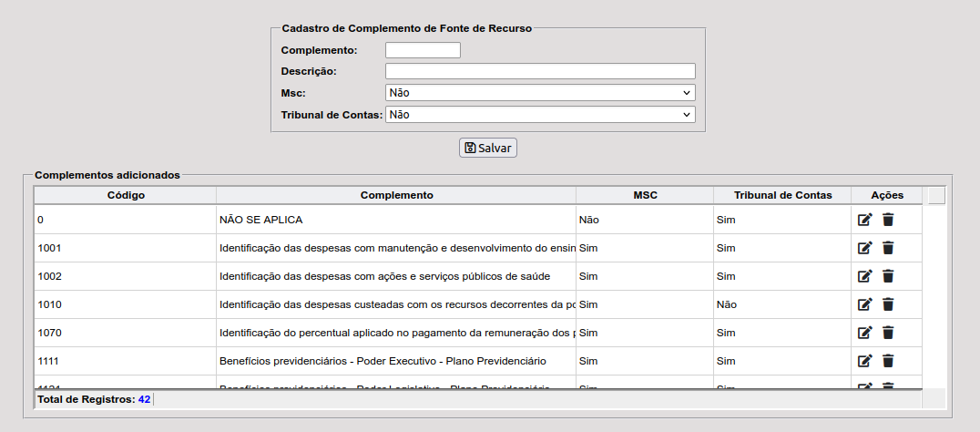Delete the code 1111 row
This screenshot has height=432, width=980.
click(x=888, y=361)
